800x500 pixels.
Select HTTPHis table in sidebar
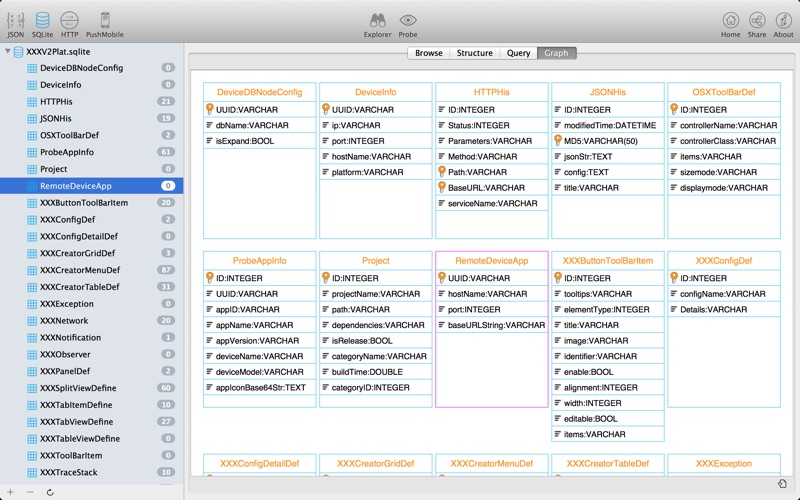92,102
